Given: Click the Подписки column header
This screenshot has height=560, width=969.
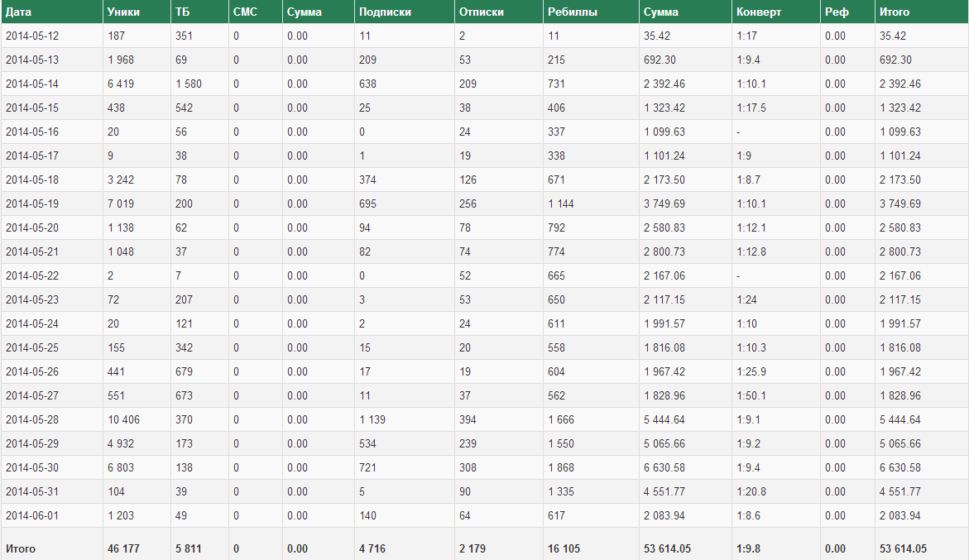Looking at the screenshot, I should [385, 12].
